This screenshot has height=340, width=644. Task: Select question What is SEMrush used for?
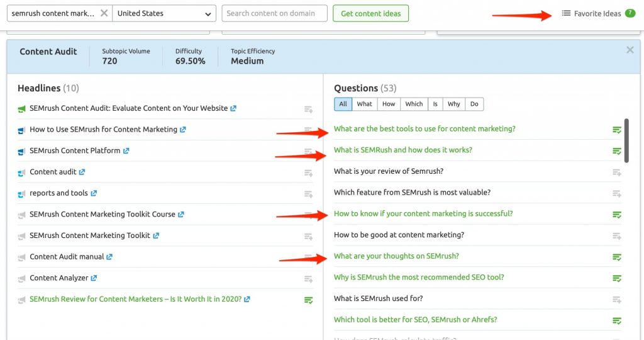(378, 298)
